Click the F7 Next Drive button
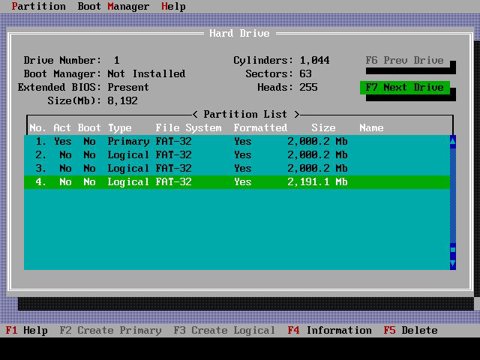Viewport: 480px width, 360px height. pos(405,87)
